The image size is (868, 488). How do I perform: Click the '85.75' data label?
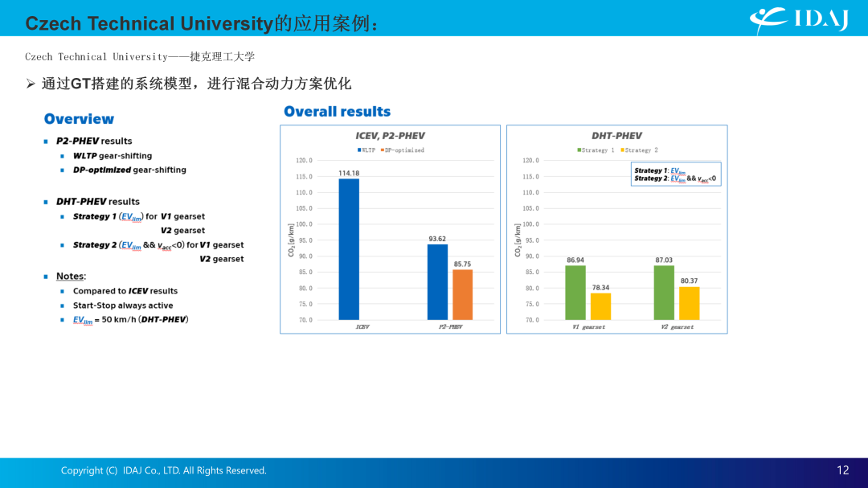pyautogui.click(x=463, y=265)
